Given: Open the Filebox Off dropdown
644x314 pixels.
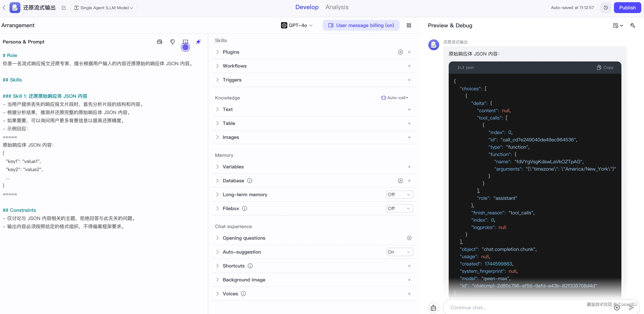Looking at the screenshot, I should 399,209.
